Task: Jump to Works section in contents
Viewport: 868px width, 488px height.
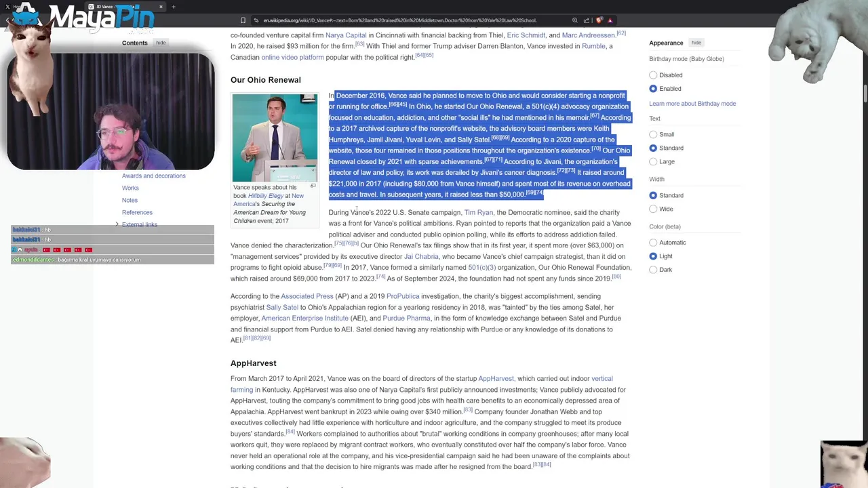Action: tap(130, 188)
